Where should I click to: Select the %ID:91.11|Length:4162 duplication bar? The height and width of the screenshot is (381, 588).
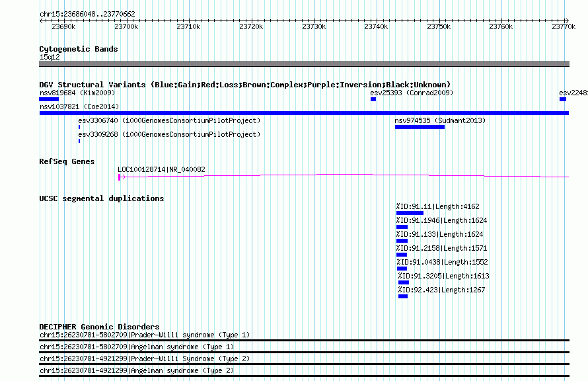tap(410, 213)
